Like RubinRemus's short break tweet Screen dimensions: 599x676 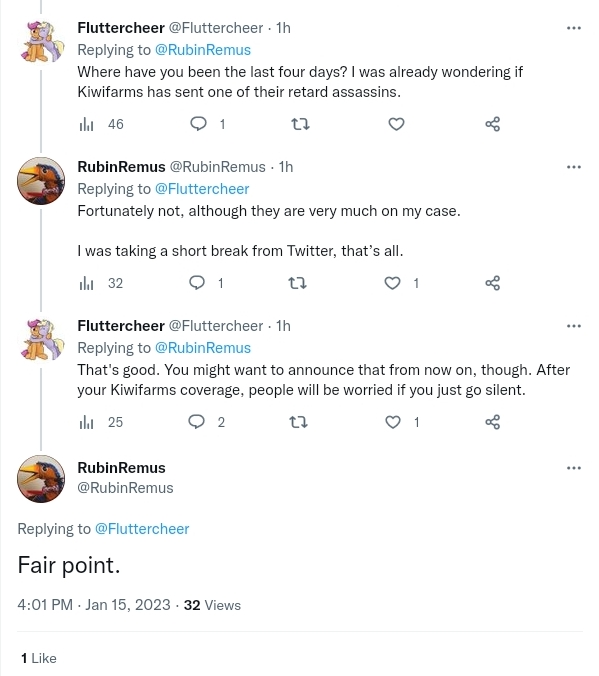[401, 283]
